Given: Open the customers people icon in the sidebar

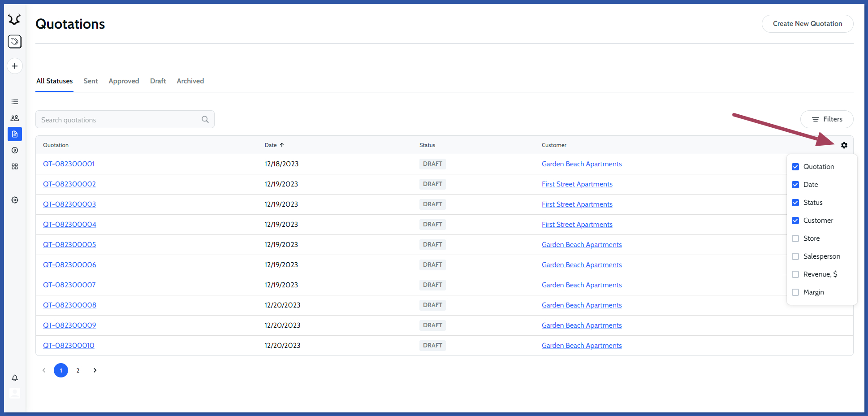Looking at the screenshot, I should [15, 118].
